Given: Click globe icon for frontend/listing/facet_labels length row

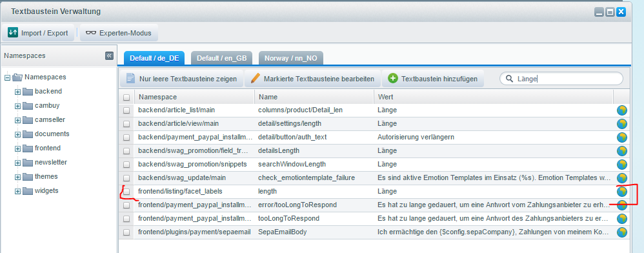Looking at the screenshot, I should point(622,192).
